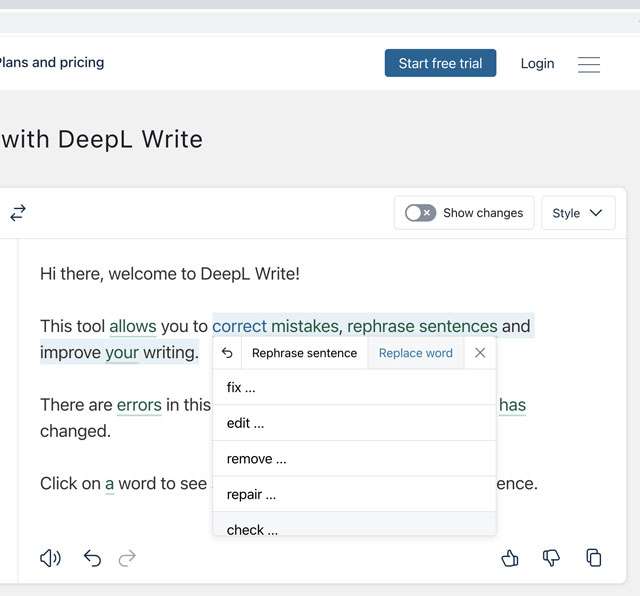Click the undo arrow below text
The height and width of the screenshot is (596, 640).
click(x=92, y=558)
